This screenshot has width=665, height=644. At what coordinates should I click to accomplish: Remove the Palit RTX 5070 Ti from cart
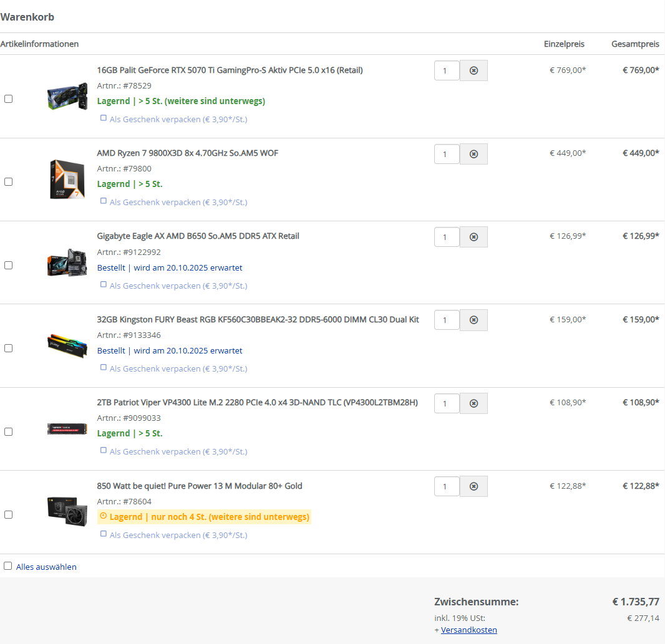click(x=473, y=70)
